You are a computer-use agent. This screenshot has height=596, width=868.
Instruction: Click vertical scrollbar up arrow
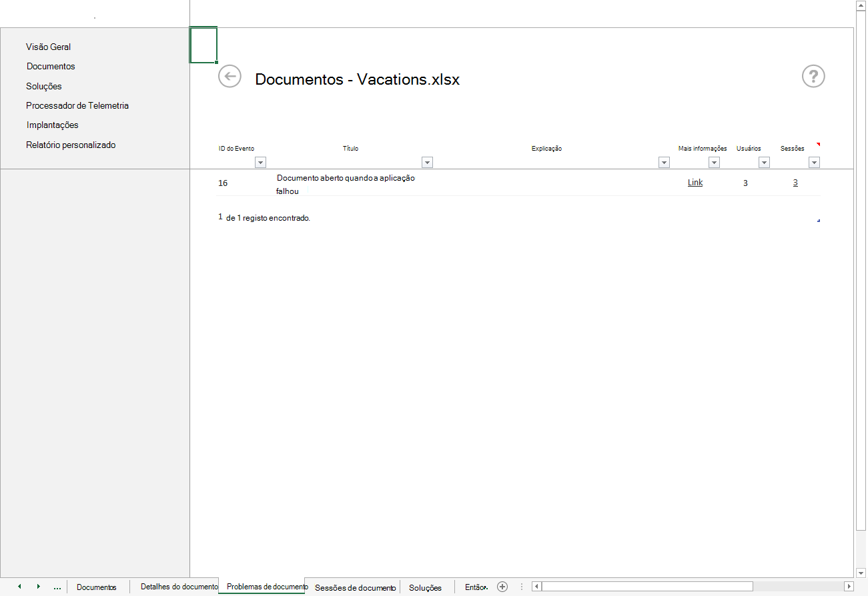(861, 5)
